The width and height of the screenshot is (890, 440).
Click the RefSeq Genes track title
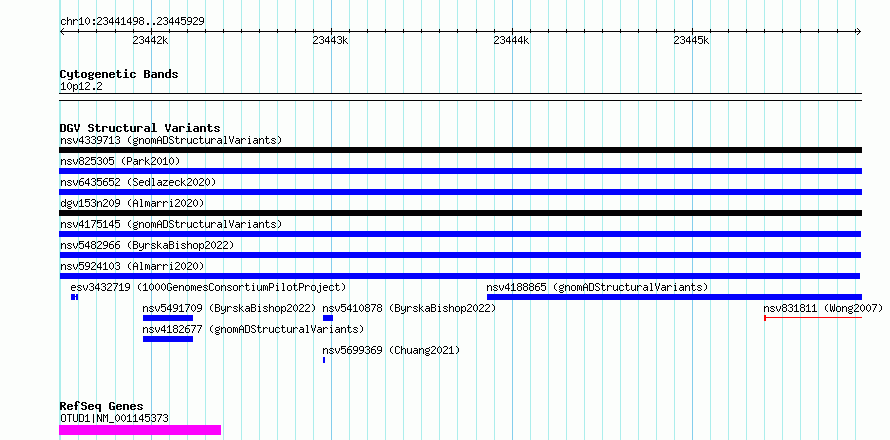point(102,407)
